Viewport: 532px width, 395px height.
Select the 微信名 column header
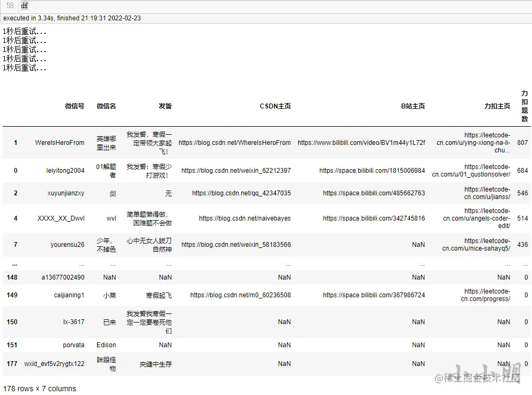point(106,106)
